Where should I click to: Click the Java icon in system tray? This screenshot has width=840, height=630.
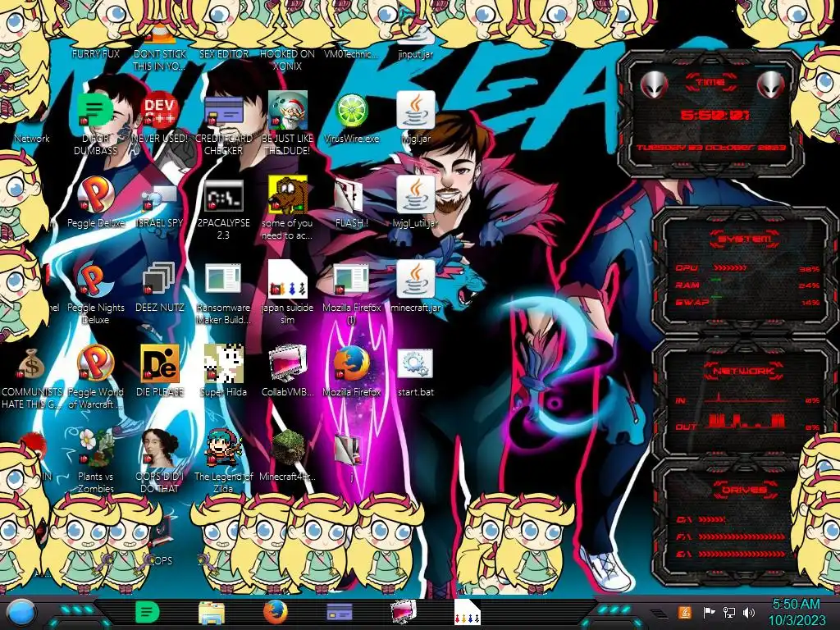pos(684,612)
